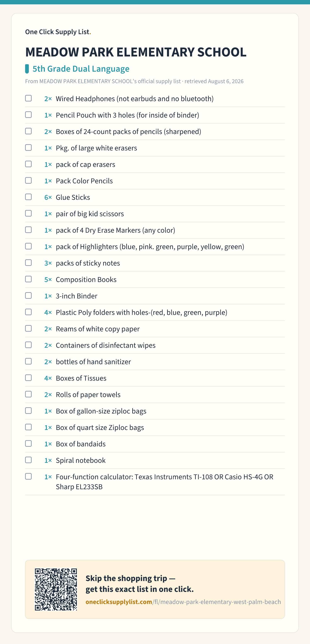Check the Boxes of Tissues checkbox

(29, 378)
